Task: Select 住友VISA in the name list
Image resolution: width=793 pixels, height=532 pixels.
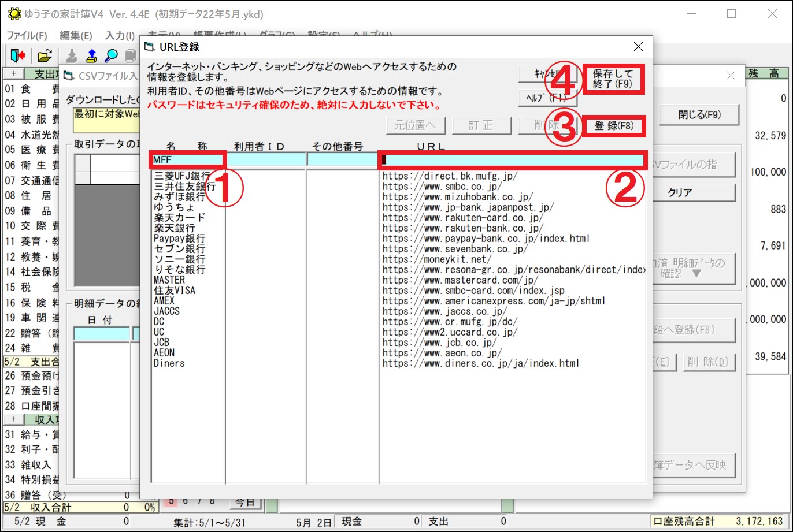Action: (x=174, y=291)
